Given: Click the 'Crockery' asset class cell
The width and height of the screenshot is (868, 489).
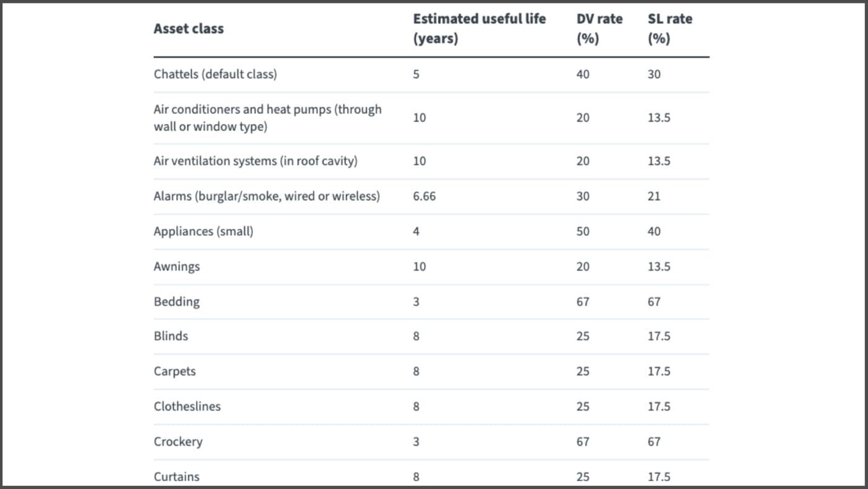Looking at the screenshot, I should click(x=178, y=442).
